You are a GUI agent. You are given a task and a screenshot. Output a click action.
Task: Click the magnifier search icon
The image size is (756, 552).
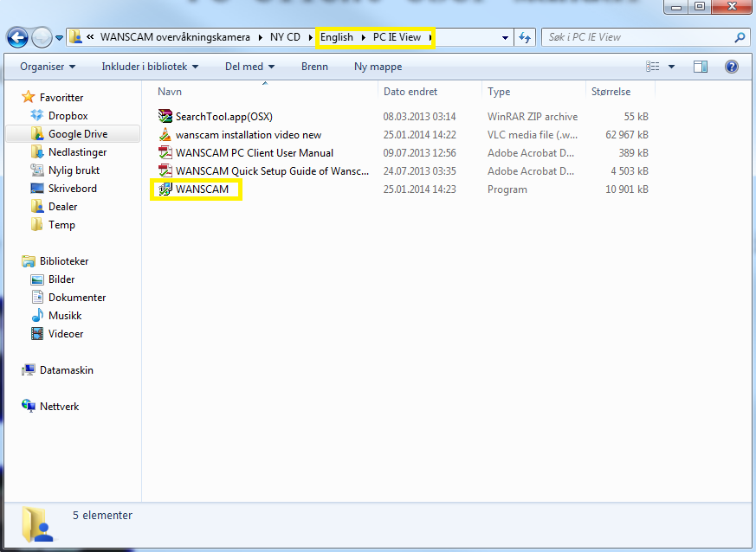[x=740, y=37]
